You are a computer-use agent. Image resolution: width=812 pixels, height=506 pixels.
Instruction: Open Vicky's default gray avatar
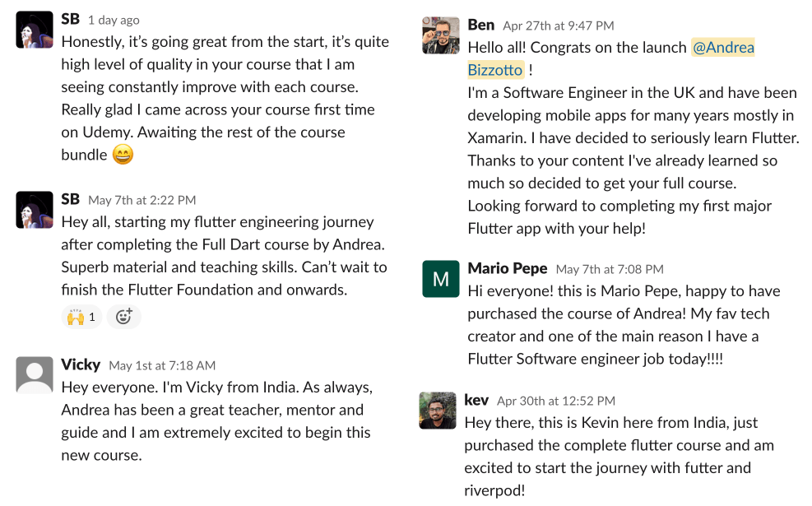click(34, 374)
